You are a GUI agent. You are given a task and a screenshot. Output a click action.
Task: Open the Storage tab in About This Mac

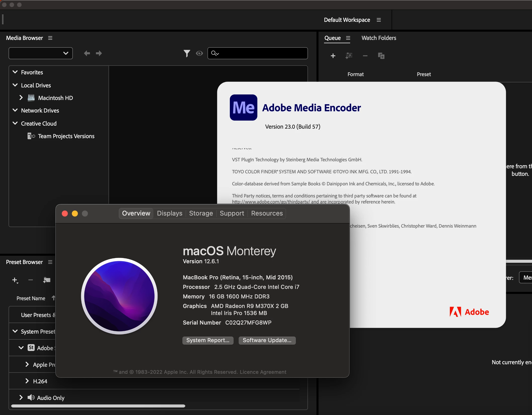click(201, 213)
